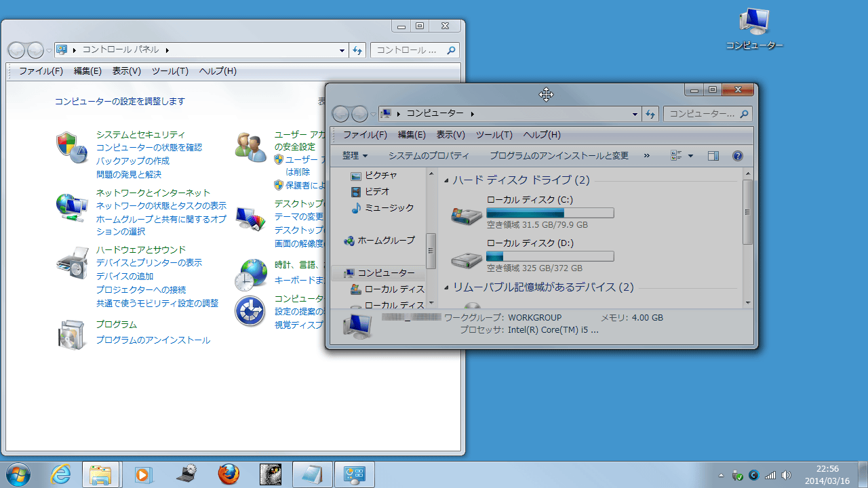Collapse Removable Storage devices group
This screenshot has height=488, width=868.
pyautogui.click(x=446, y=287)
